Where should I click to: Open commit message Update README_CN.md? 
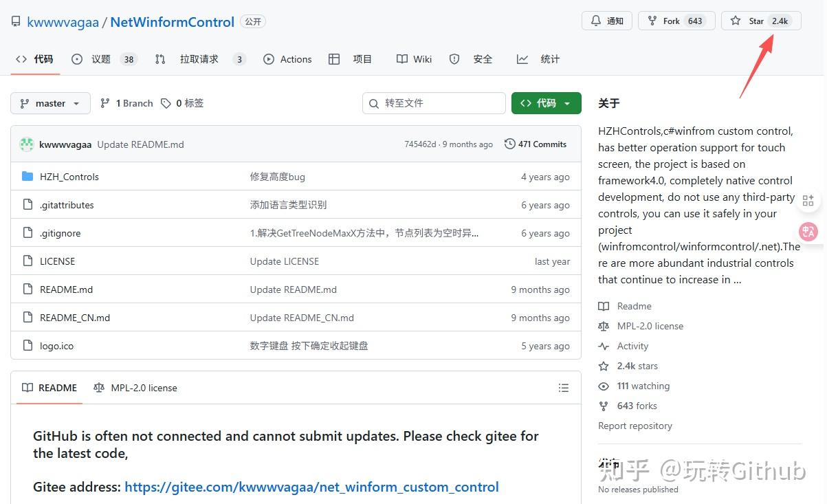point(302,318)
